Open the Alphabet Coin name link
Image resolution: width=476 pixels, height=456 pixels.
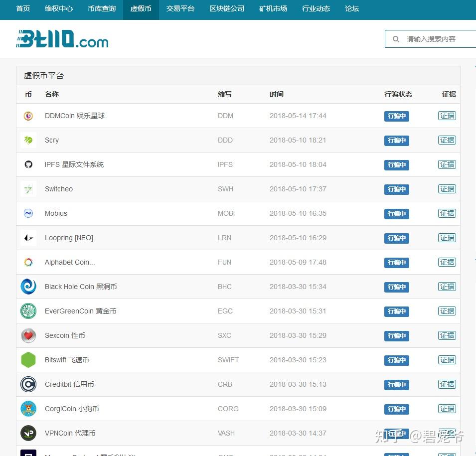(70, 262)
